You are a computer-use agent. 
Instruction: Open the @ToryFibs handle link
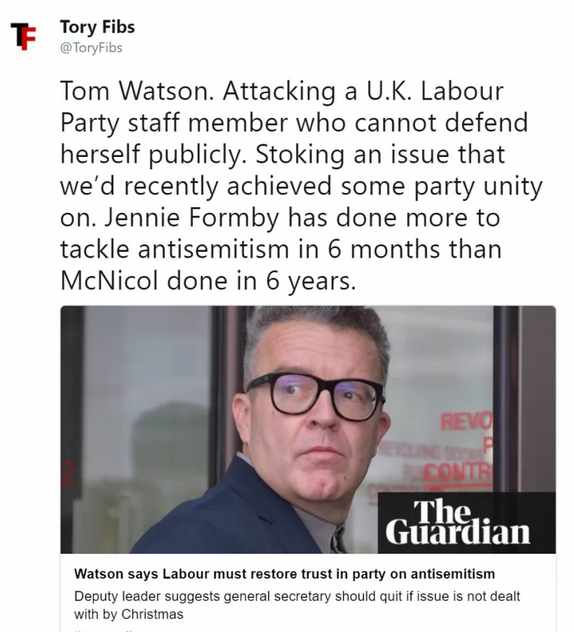91,48
